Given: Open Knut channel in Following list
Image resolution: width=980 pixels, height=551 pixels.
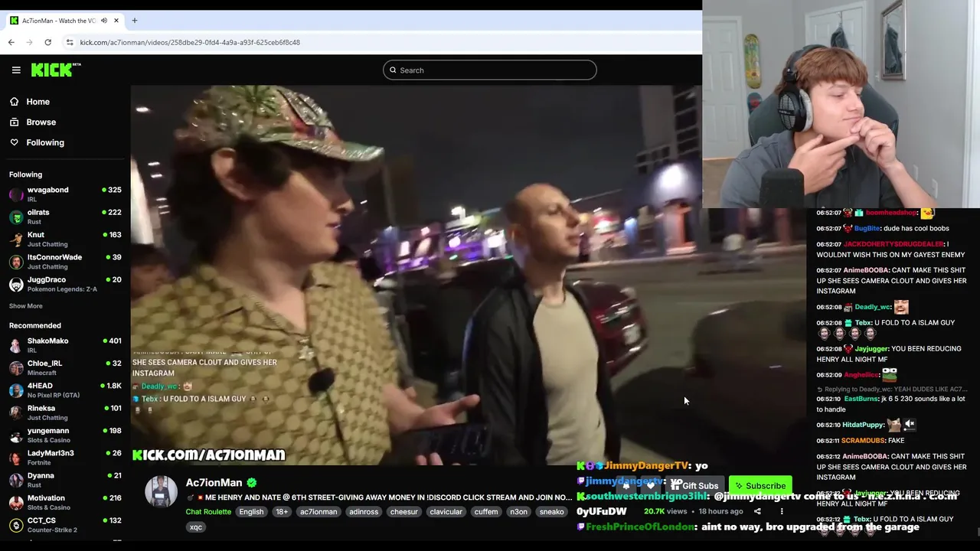Looking at the screenshot, I should coord(65,239).
